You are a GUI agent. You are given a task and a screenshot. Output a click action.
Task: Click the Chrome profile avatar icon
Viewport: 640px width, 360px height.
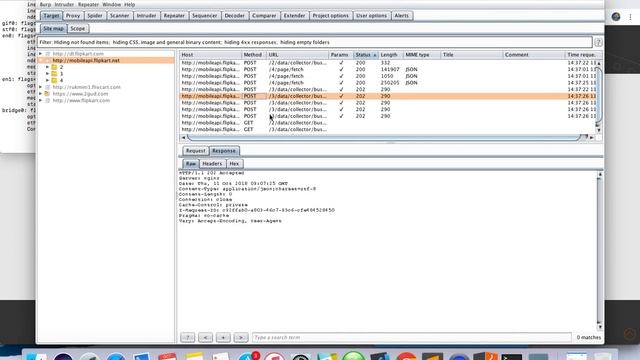click(x=616, y=17)
